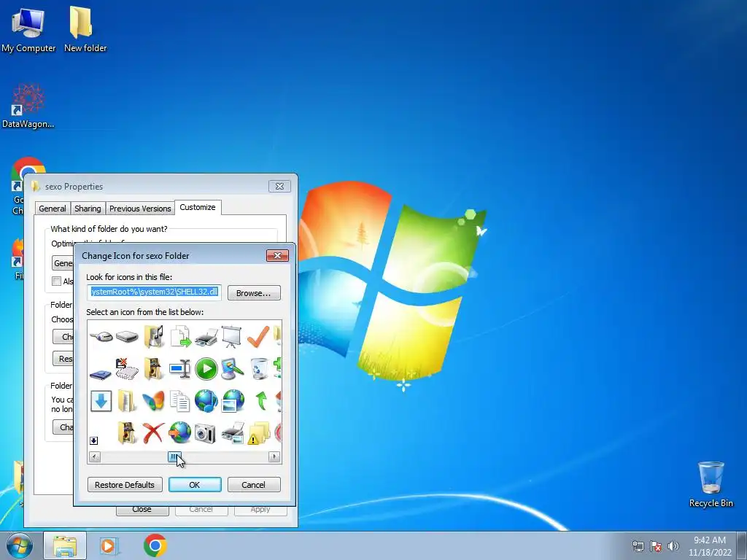Click the Browse... button

pos(254,293)
